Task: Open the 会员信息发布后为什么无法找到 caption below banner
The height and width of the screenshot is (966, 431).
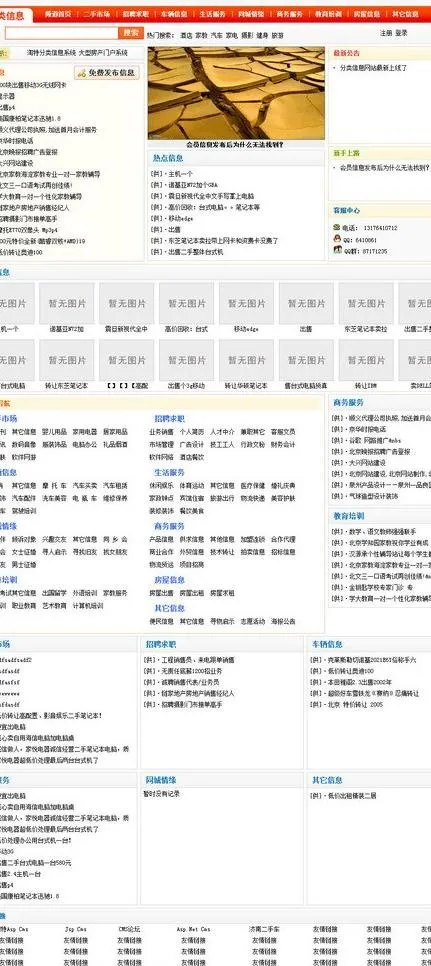Action: pos(235,145)
